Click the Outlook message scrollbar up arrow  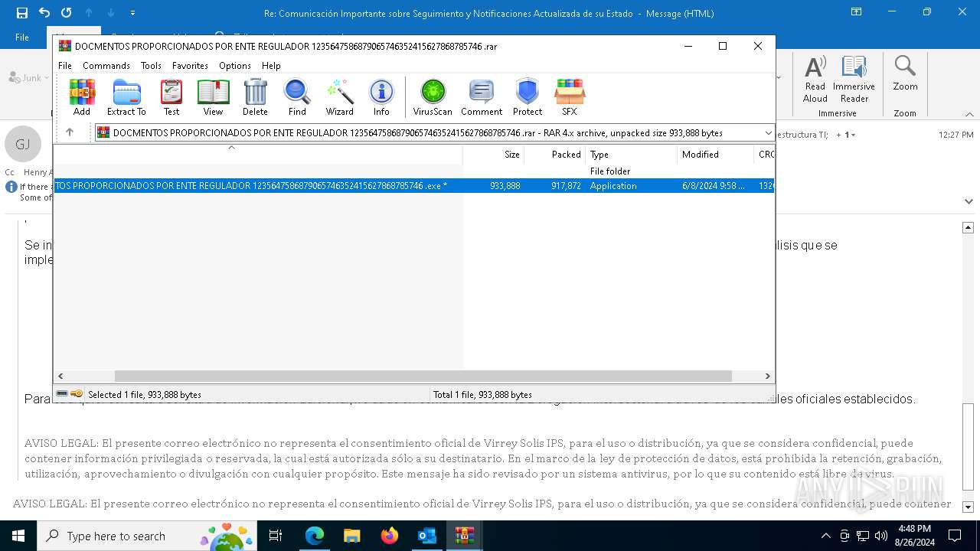coord(968,227)
